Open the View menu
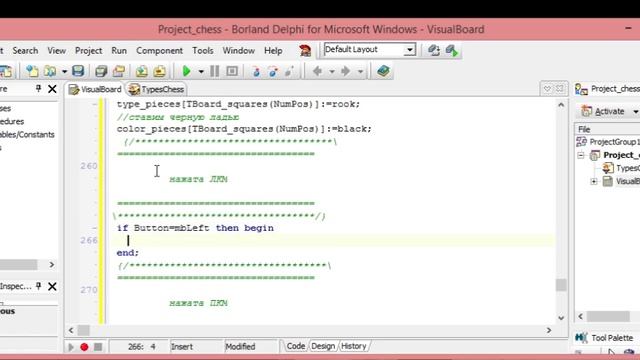The image size is (640, 360). point(56,51)
